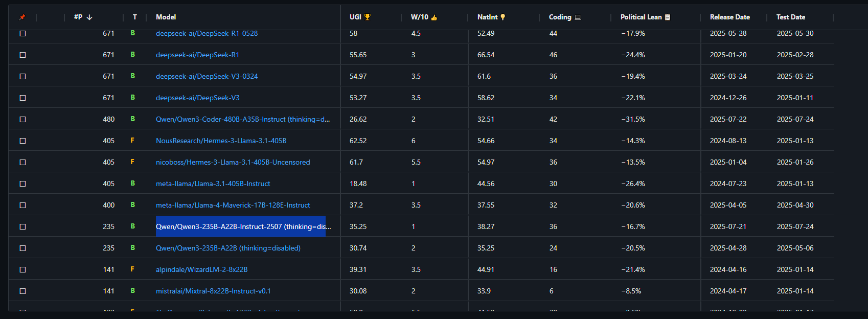
Task: Sort by the Coding column header
Action: tap(560, 17)
